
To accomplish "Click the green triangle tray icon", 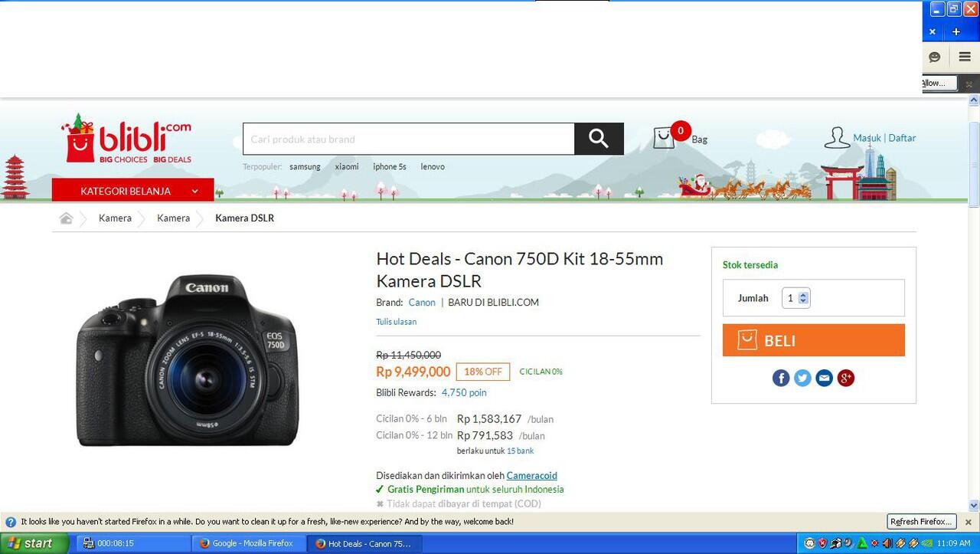I will [862, 543].
